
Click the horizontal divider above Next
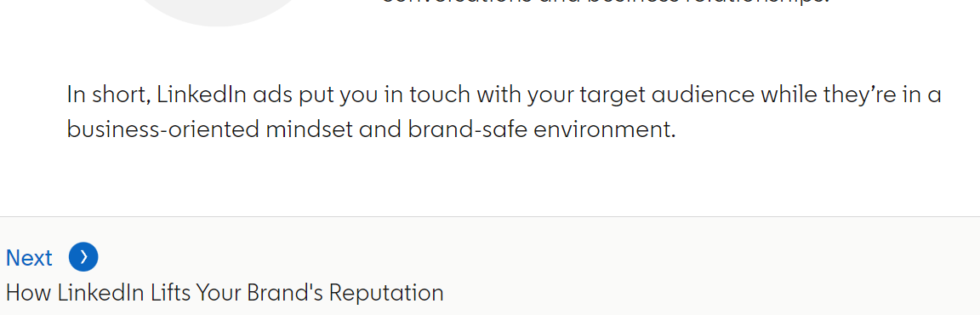[490, 217]
